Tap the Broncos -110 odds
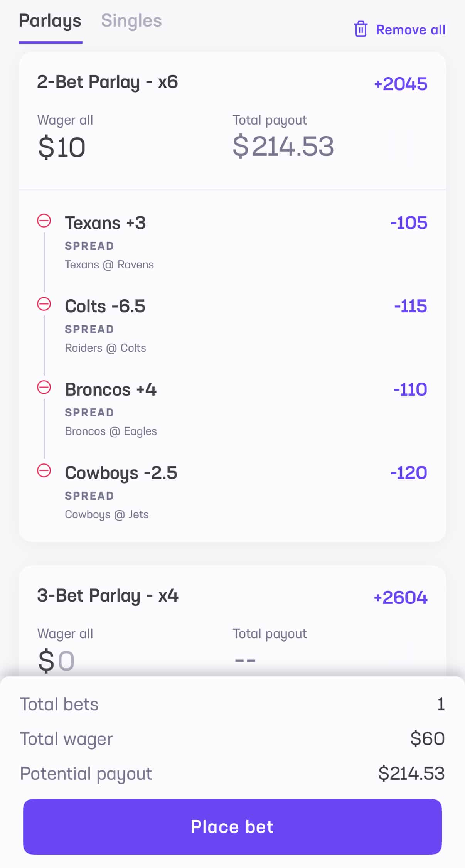The width and height of the screenshot is (465, 868). coord(410,389)
